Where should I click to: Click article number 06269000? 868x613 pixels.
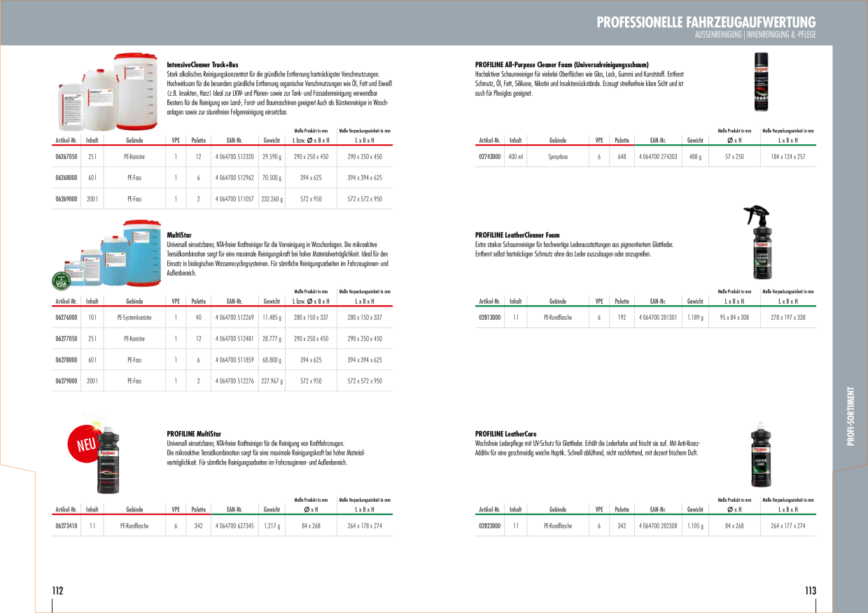pyautogui.click(x=66, y=199)
